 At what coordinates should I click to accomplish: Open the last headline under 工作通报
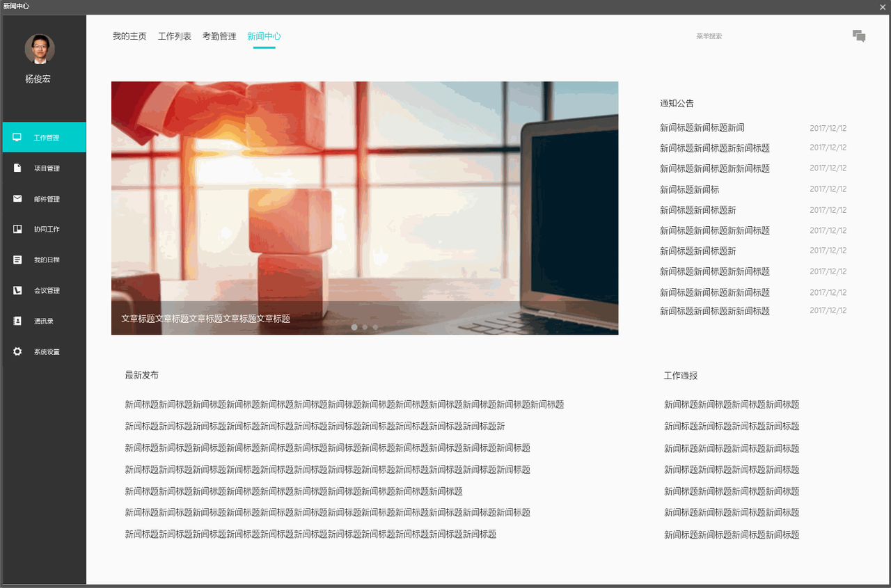(x=732, y=535)
